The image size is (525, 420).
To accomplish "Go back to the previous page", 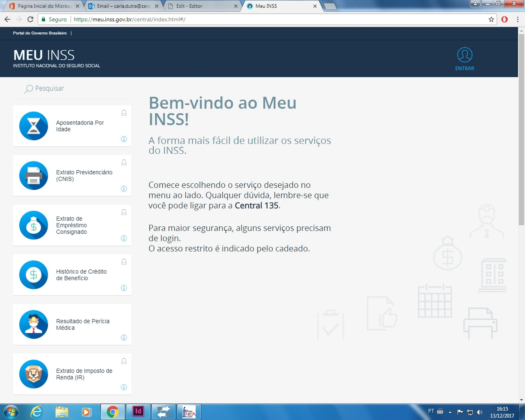I will coord(7,19).
